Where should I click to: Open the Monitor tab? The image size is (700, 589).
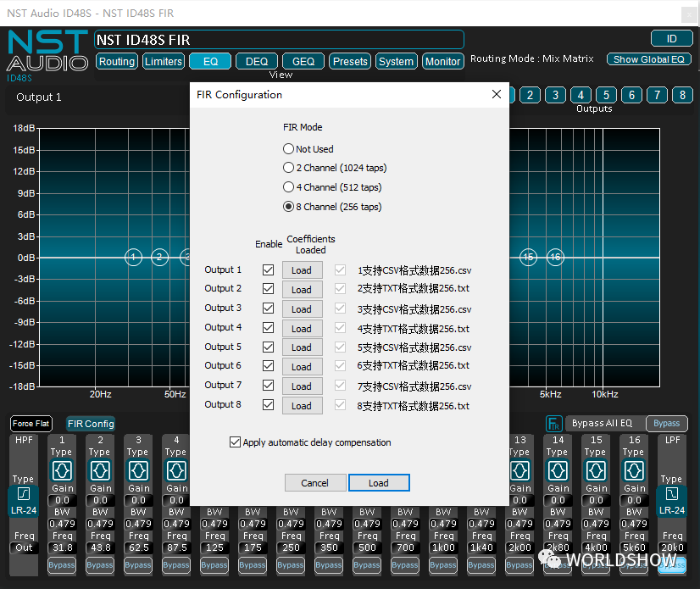[x=443, y=61]
